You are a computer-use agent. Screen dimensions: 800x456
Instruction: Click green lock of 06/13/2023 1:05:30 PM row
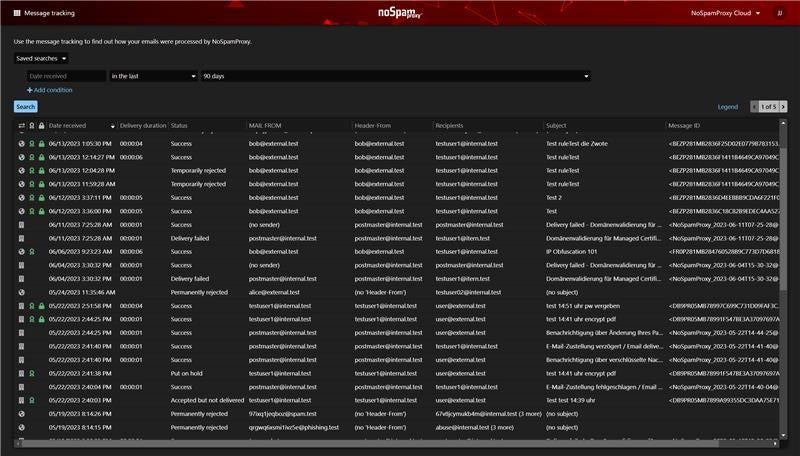(42, 144)
